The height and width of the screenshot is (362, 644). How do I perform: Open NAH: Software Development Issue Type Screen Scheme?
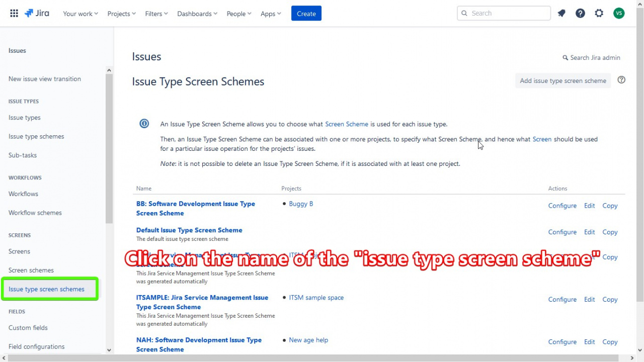coord(199,345)
